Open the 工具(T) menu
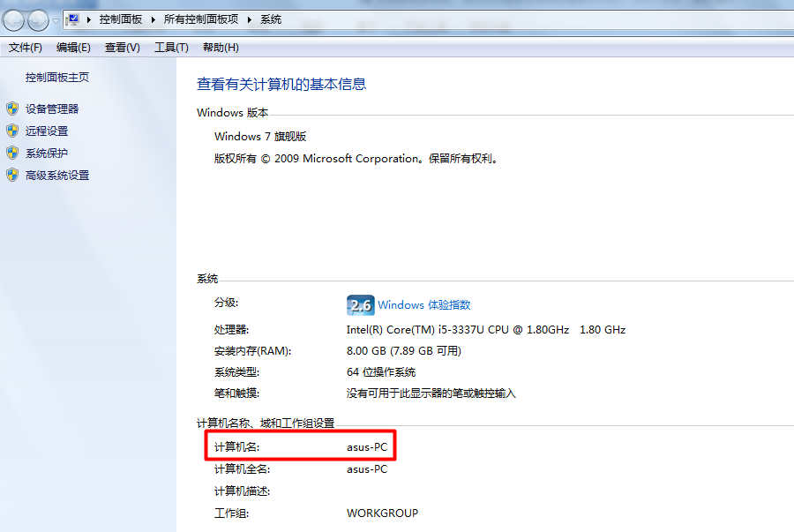794x532 pixels. [x=171, y=48]
